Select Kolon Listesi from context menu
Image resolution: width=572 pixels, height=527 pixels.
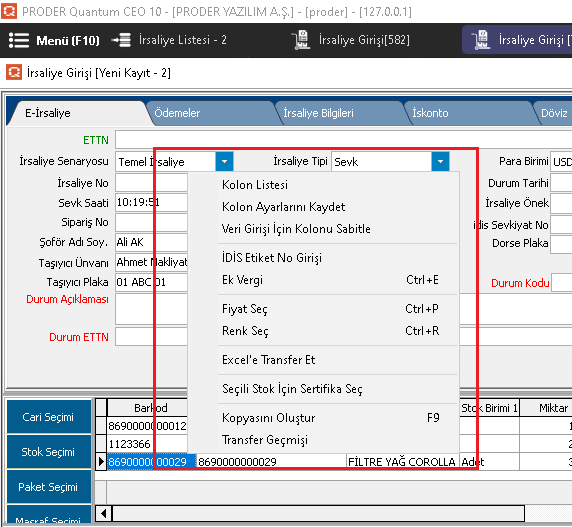tap(323, 185)
